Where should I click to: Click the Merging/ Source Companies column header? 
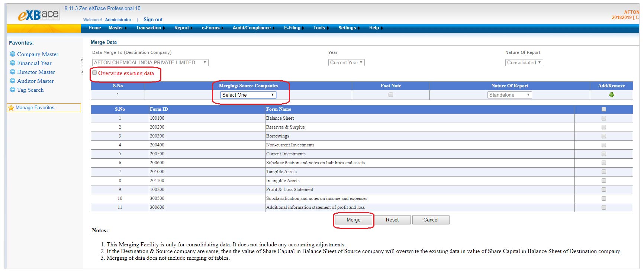pyautogui.click(x=248, y=86)
